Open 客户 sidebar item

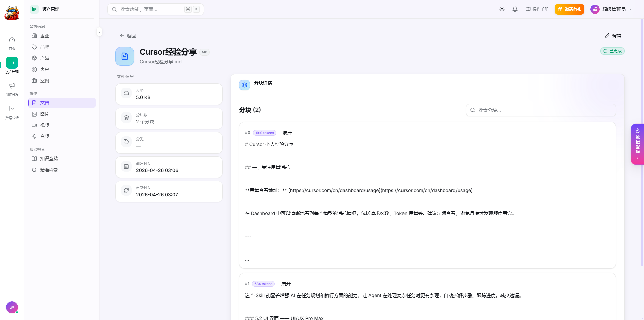[x=62, y=69]
